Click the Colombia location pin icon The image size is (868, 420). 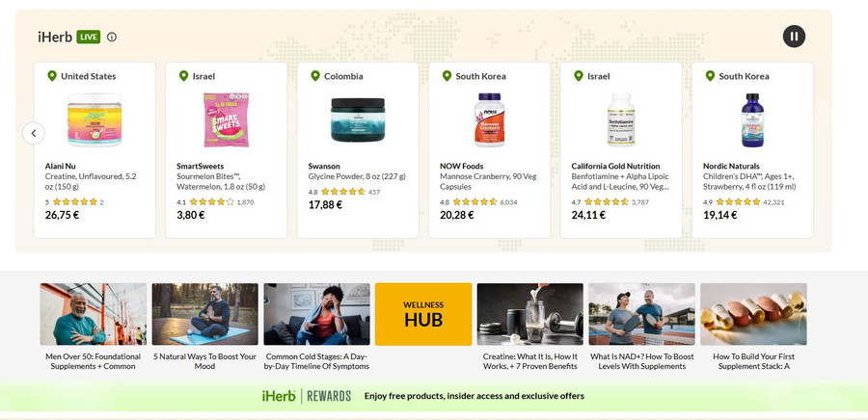(315, 76)
